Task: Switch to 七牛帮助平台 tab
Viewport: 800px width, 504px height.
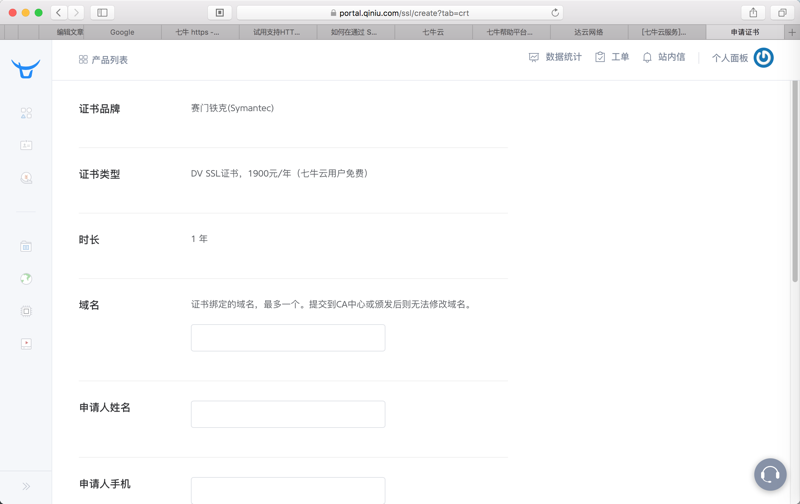Action: coord(511,32)
